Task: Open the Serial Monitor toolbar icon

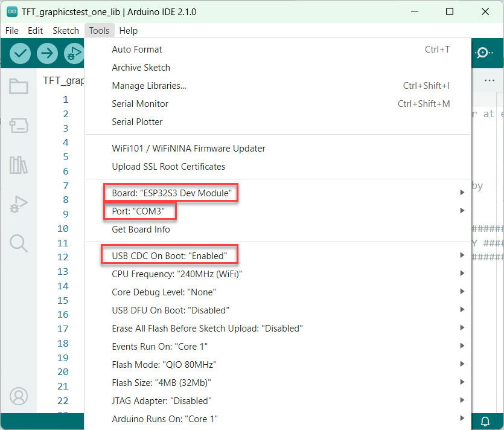Action: (483, 53)
